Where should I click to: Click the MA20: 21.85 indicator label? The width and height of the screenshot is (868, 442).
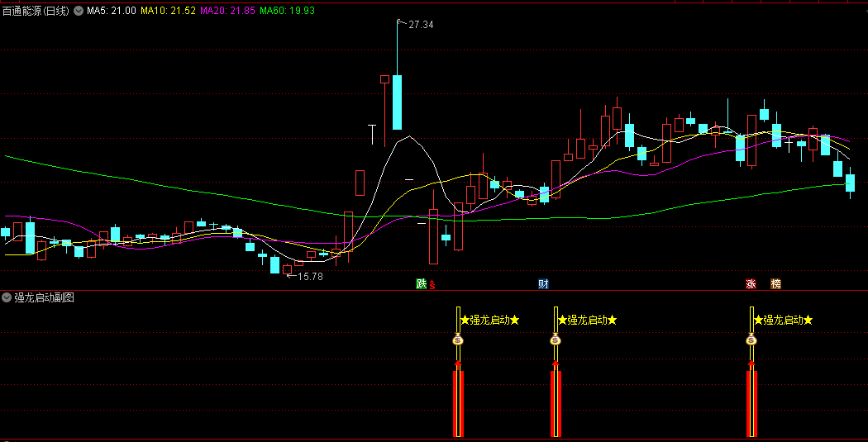(227, 11)
